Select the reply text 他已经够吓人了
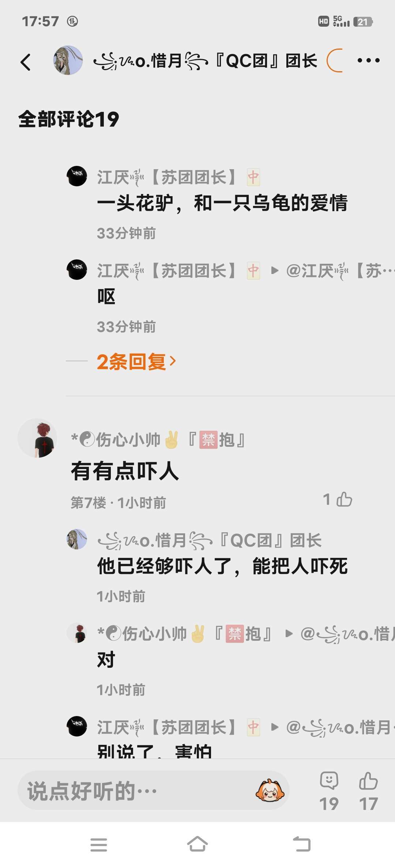This screenshot has height=868, width=395. 165,566
